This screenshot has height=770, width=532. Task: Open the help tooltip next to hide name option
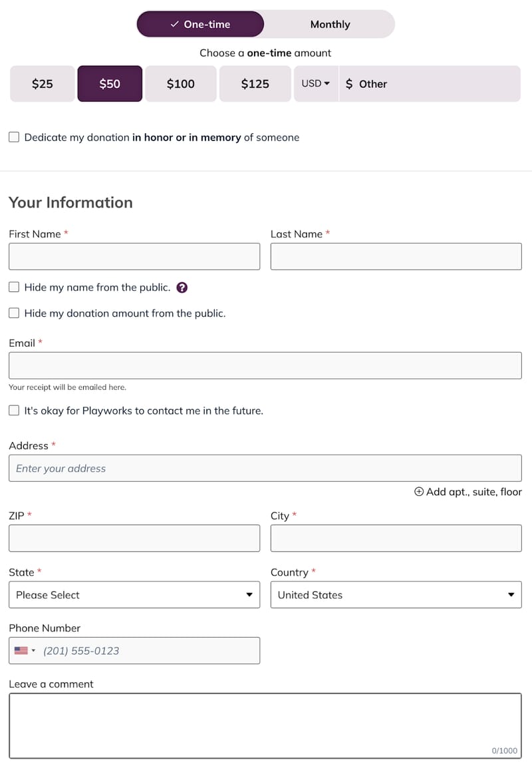click(182, 287)
